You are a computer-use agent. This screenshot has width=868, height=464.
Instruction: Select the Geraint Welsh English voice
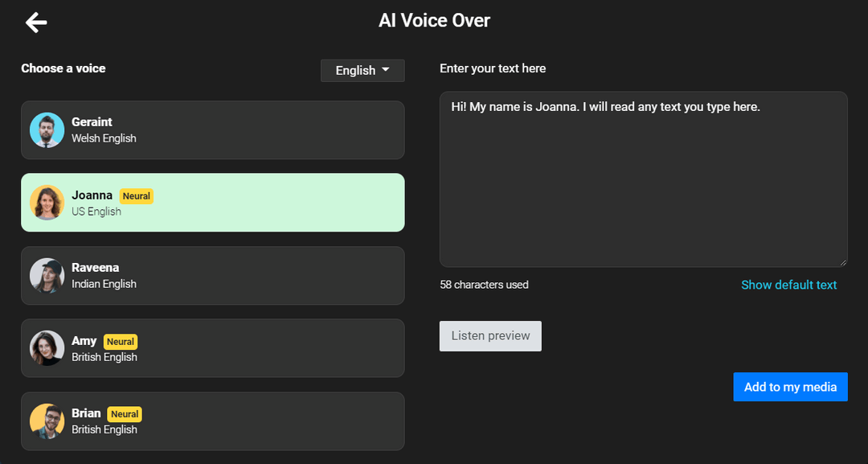pos(212,129)
